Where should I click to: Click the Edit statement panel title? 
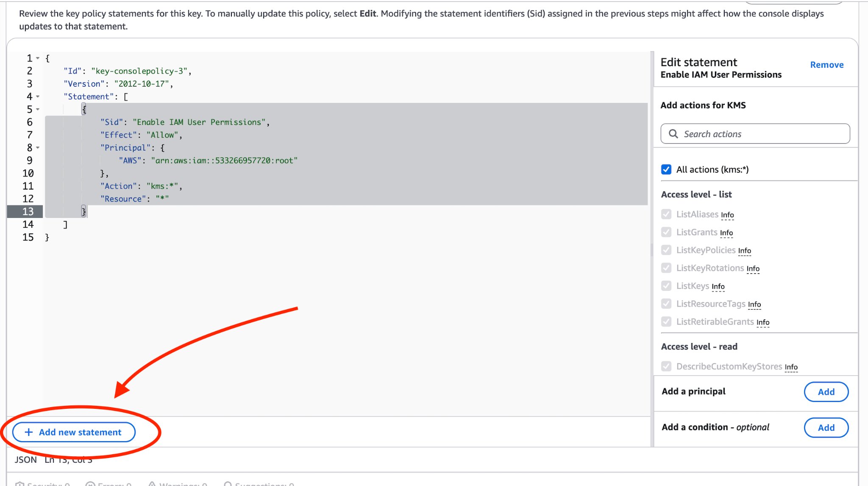(x=699, y=62)
